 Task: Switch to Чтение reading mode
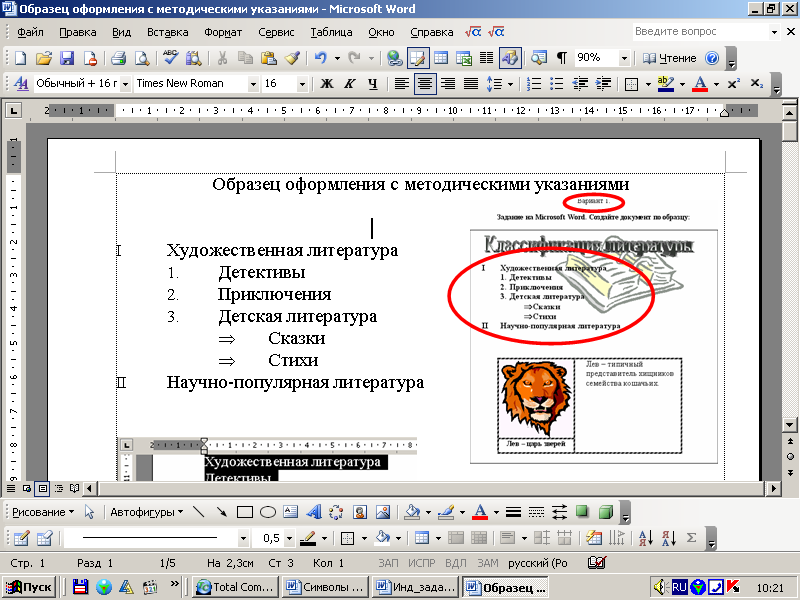pyautogui.click(x=669, y=58)
